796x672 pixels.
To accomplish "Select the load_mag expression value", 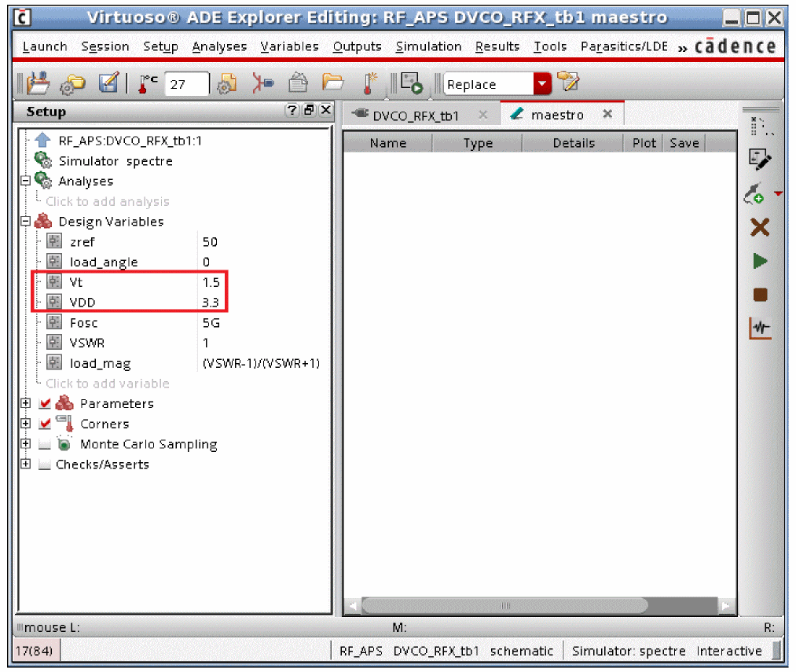I will (x=261, y=363).
